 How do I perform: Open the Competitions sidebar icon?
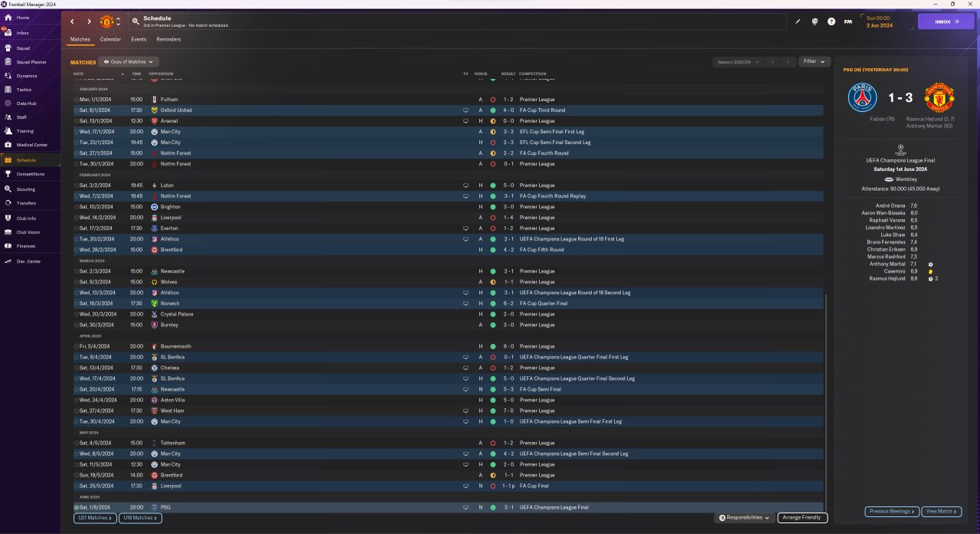point(8,174)
